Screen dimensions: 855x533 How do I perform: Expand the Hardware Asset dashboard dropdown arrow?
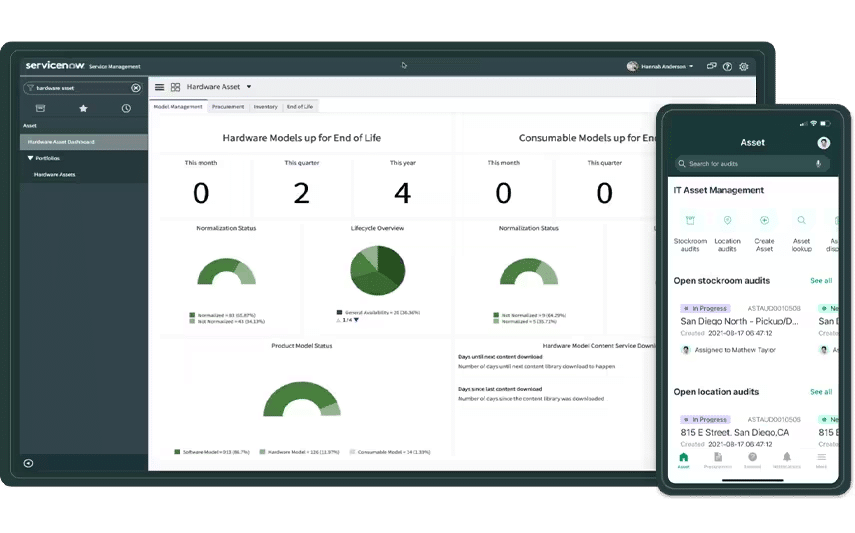(249, 87)
